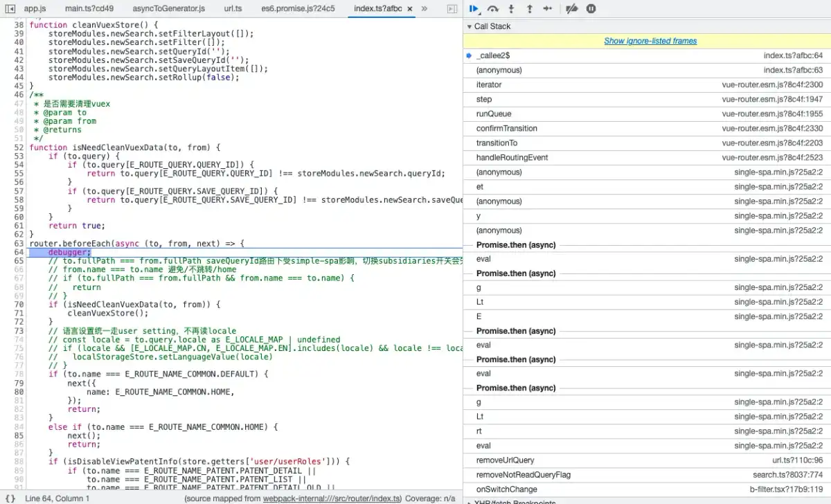Click the Coverage: n/a status text
Viewport: 831px width, 504px height.
point(430,498)
